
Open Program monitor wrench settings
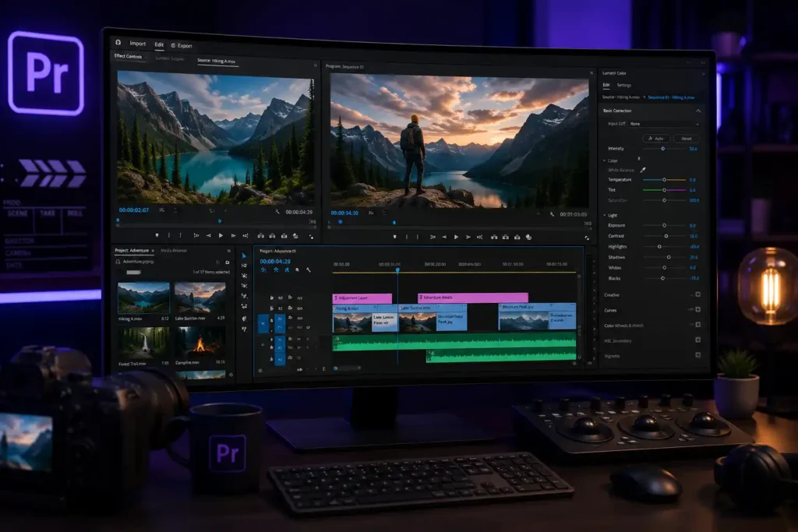(x=552, y=214)
